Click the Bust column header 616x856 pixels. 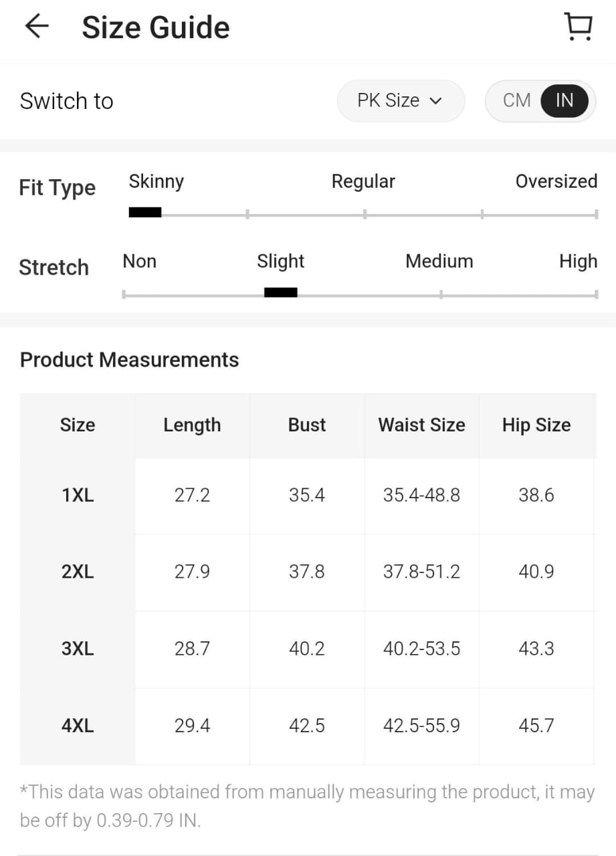[x=307, y=425]
